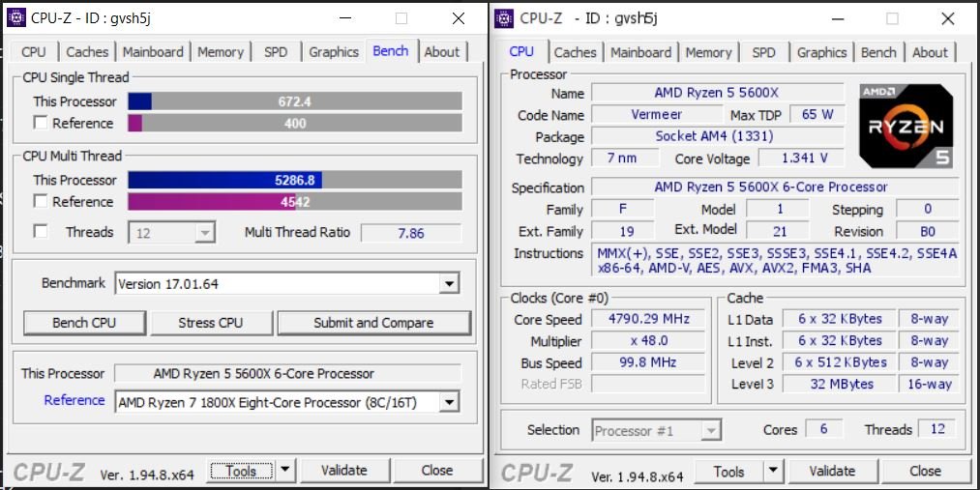
Task: Click the Technology value 7 nm
Action: 624,158
